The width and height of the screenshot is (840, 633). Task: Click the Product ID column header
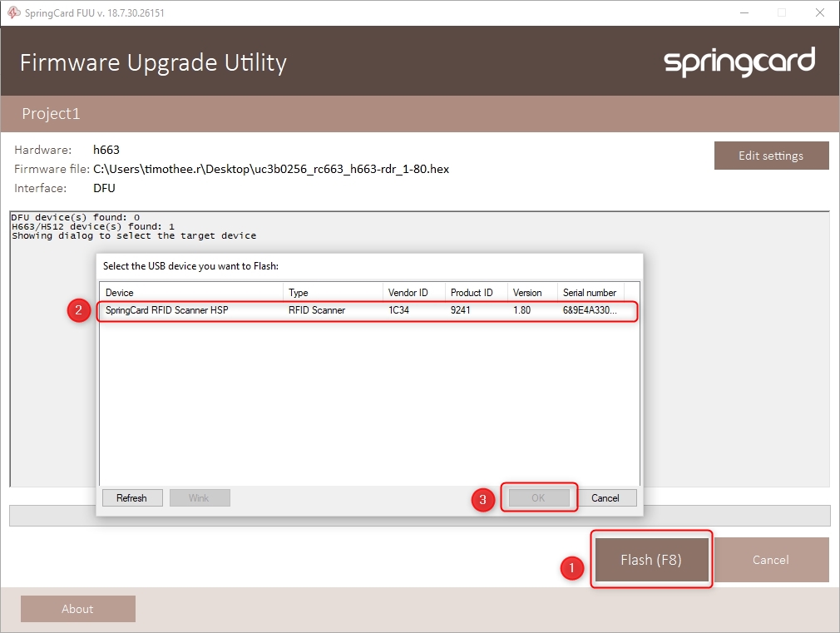click(x=477, y=293)
